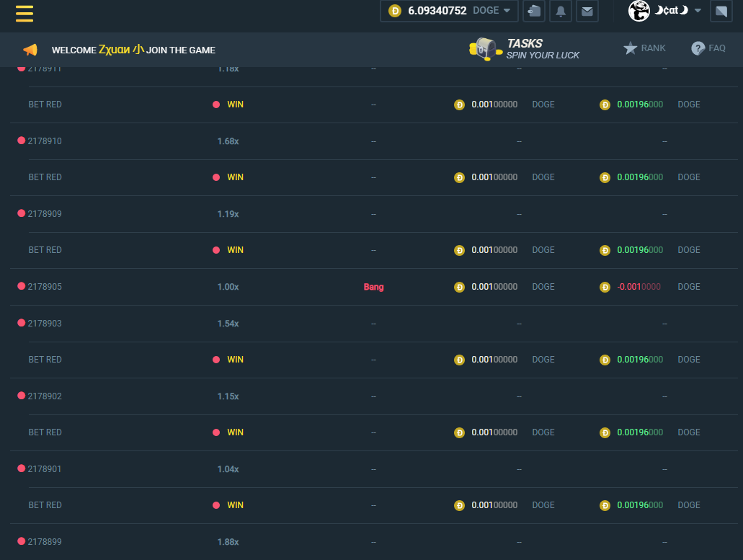Open Tasks Spin Your Luck
The height and width of the screenshot is (560, 743).
pyautogui.click(x=542, y=49)
